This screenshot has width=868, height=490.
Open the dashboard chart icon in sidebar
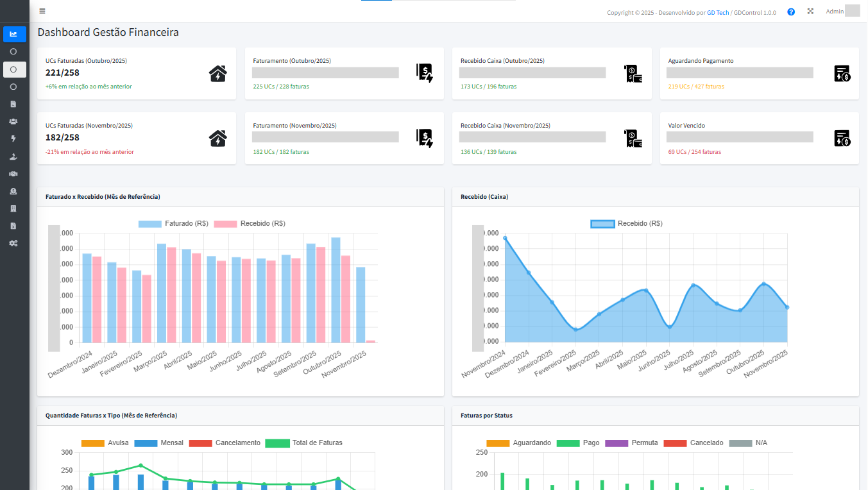(x=14, y=34)
